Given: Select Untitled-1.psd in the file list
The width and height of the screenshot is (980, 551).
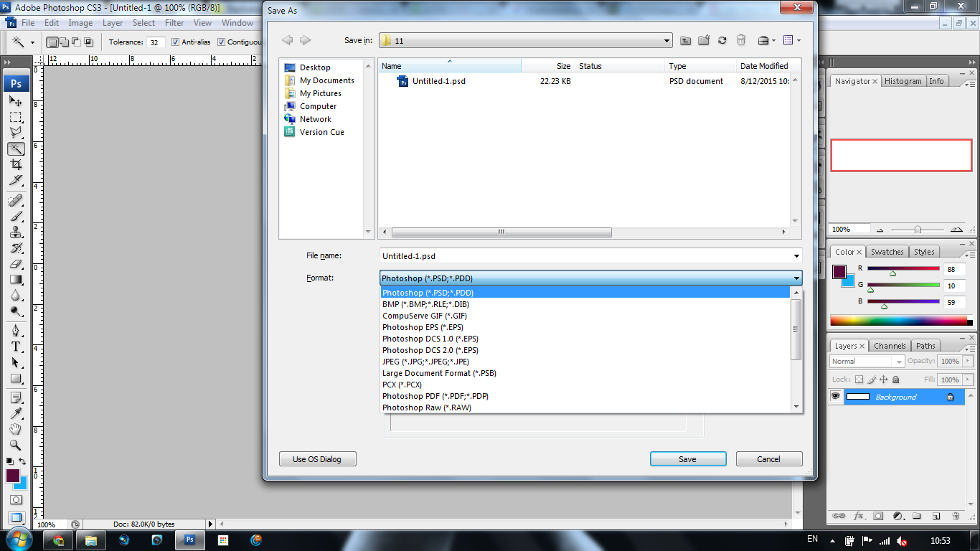Looking at the screenshot, I should coord(438,81).
